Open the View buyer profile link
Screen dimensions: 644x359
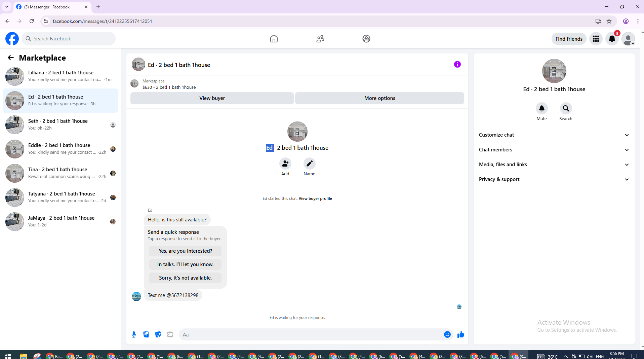click(315, 199)
